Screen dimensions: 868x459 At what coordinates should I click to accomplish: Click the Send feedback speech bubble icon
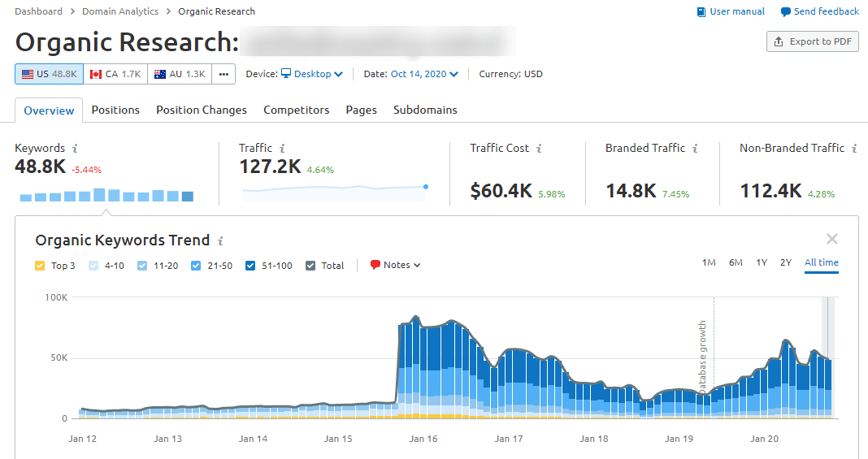point(786,12)
